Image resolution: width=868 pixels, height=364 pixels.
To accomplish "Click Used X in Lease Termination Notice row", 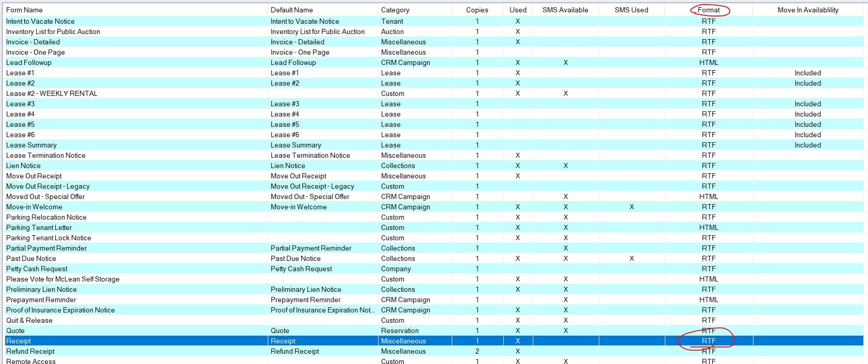I will pyautogui.click(x=518, y=155).
